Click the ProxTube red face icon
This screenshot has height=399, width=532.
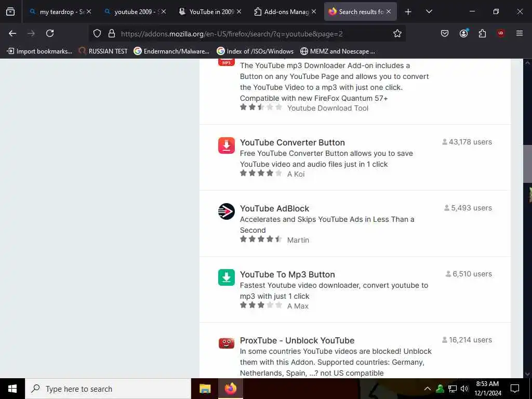[x=227, y=343]
